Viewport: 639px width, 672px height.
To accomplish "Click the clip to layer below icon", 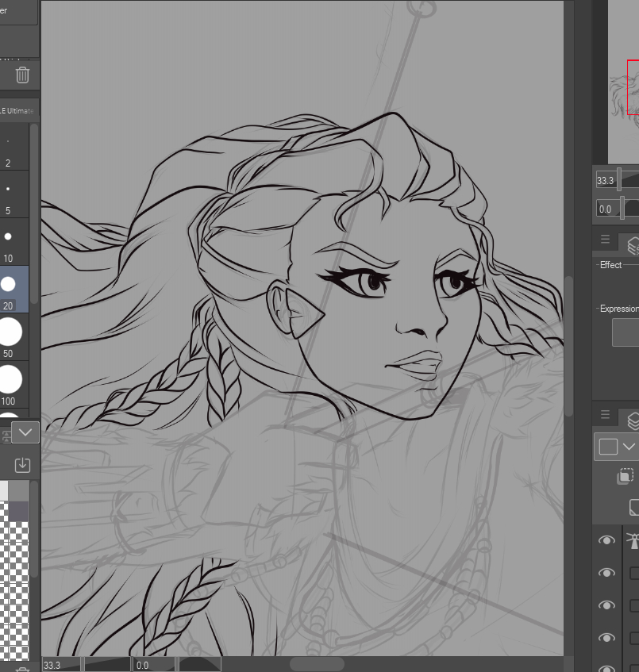I will click(626, 476).
